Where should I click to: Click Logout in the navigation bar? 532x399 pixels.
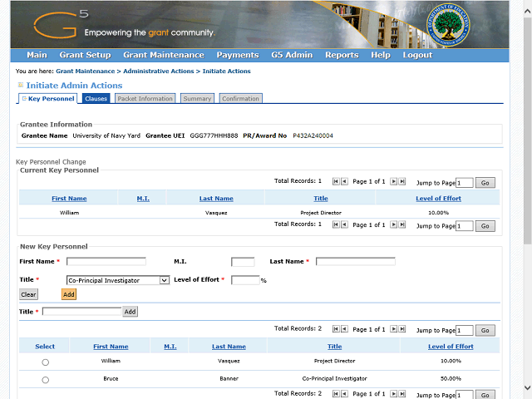click(x=417, y=55)
